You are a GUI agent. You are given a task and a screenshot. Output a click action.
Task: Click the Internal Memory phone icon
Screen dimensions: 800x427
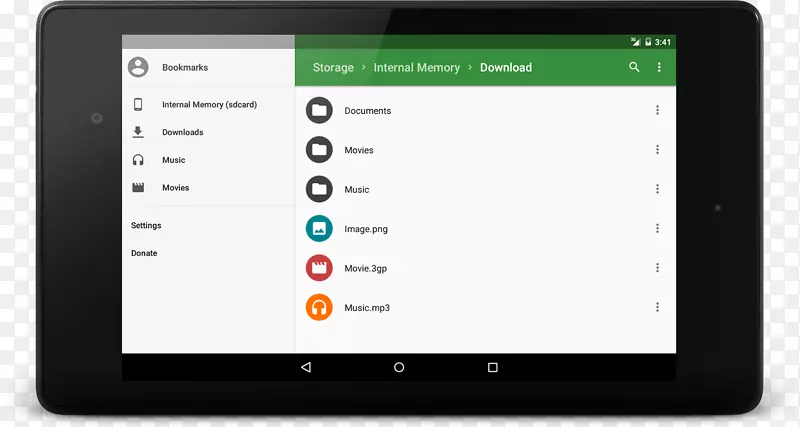[x=138, y=105]
